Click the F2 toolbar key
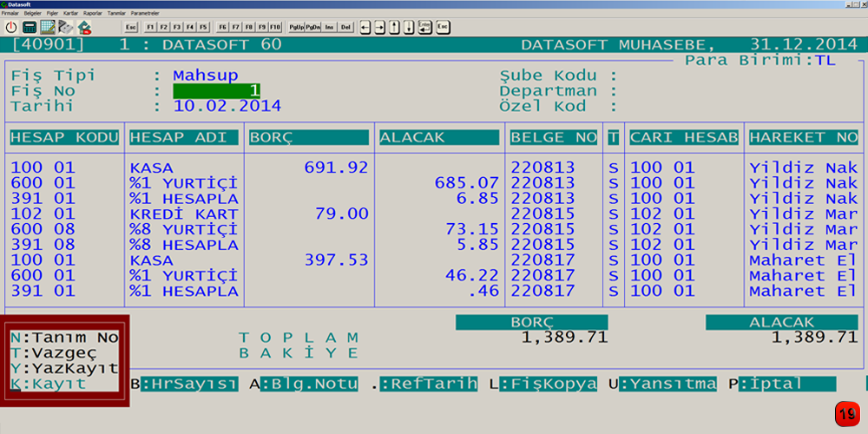868x434 pixels. [x=163, y=27]
